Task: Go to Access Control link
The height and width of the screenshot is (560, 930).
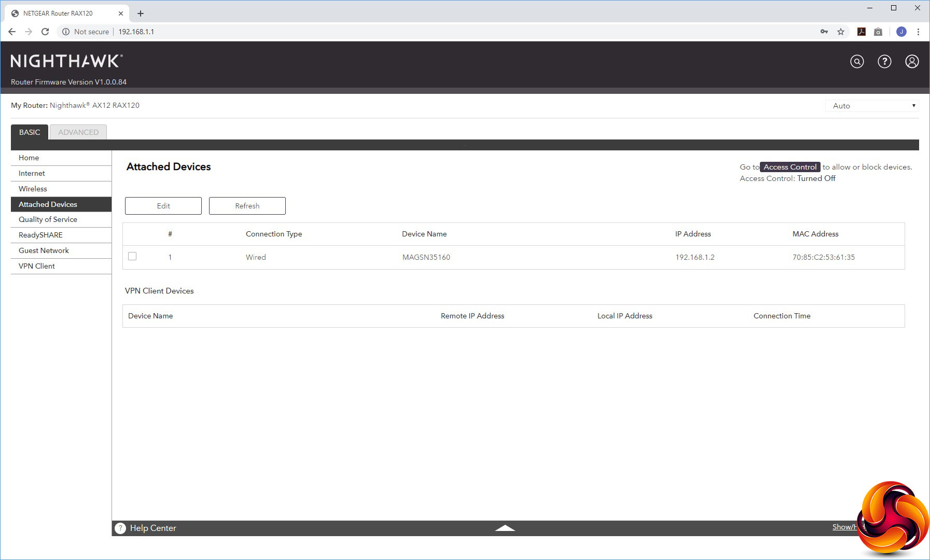Action: (x=790, y=167)
